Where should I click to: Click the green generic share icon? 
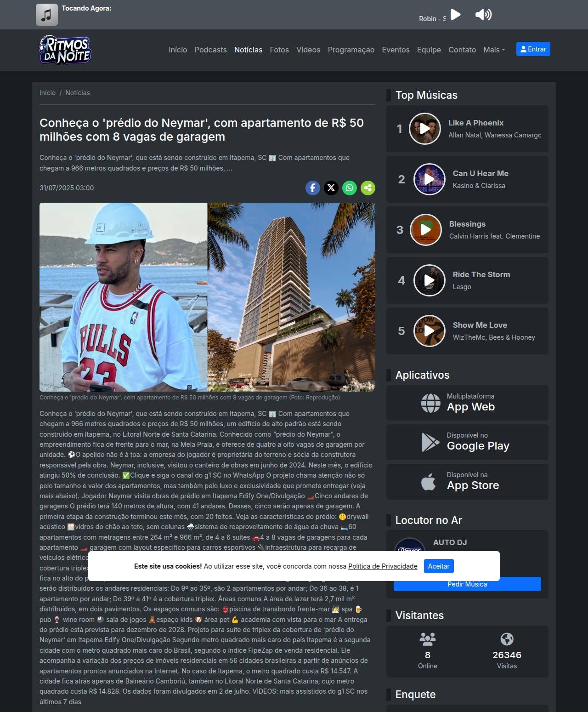367,188
